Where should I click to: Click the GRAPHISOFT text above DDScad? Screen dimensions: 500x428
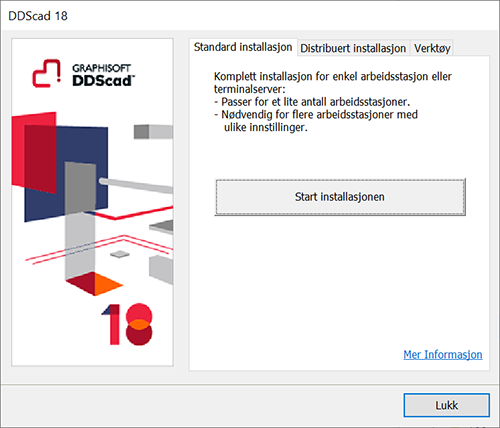(x=101, y=68)
